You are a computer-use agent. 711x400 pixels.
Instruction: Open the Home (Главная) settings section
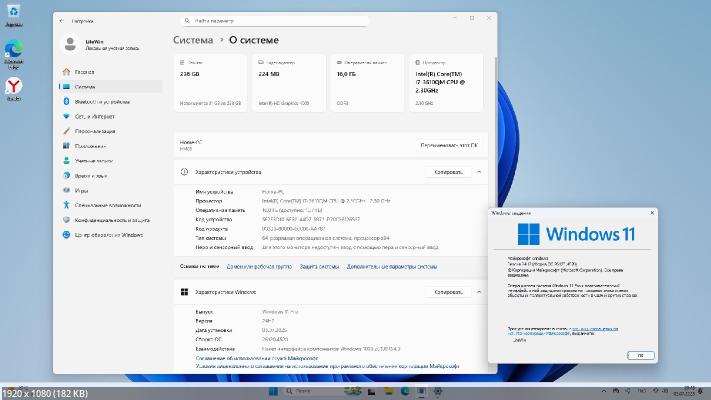111,72
